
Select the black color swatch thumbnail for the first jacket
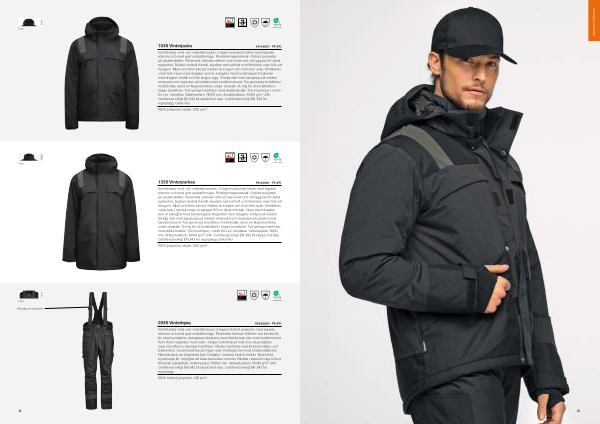tap(29, 23)
